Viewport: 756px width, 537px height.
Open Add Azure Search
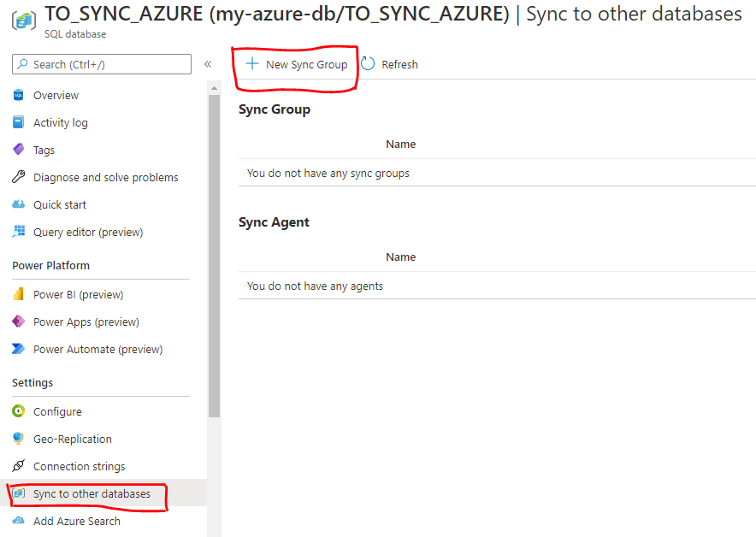pyautogui.click(x=77, y=522)
